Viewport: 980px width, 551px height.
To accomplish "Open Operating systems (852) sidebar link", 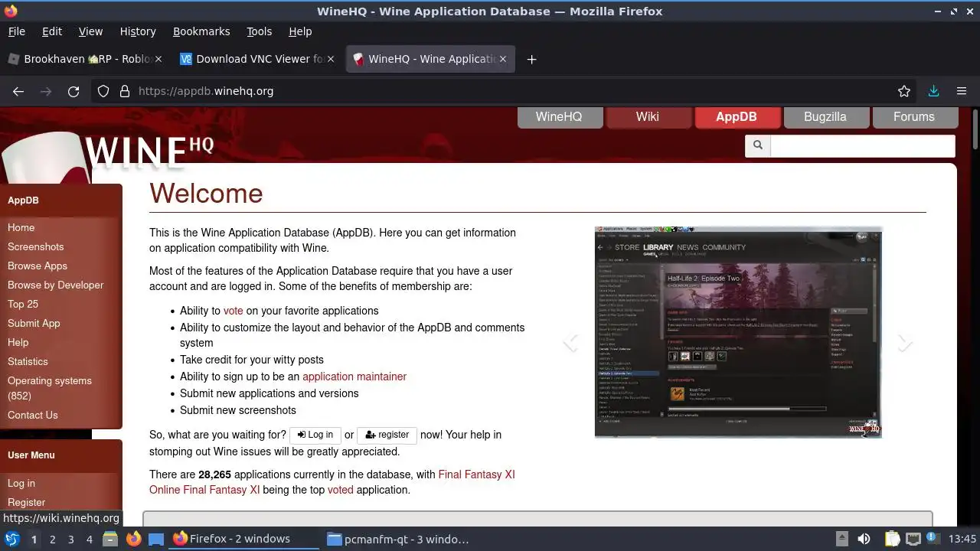I will [x=50, y=388].
